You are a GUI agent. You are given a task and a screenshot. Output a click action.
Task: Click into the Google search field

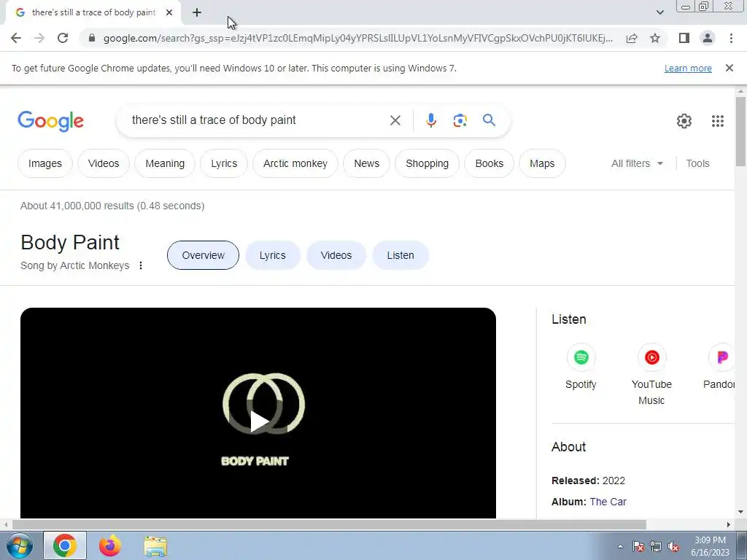[x=258, y=120]
